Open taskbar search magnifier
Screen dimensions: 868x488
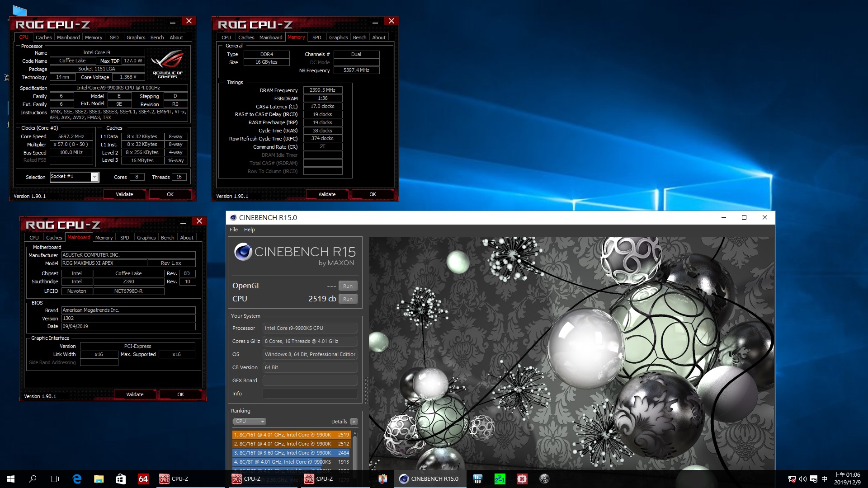33,479
